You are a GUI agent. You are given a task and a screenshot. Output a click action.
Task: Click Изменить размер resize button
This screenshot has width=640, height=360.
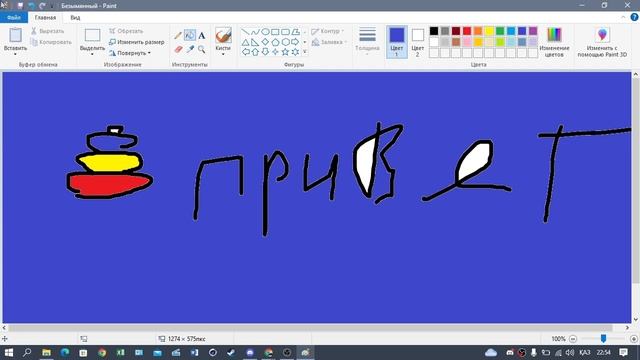pos(136,42)
